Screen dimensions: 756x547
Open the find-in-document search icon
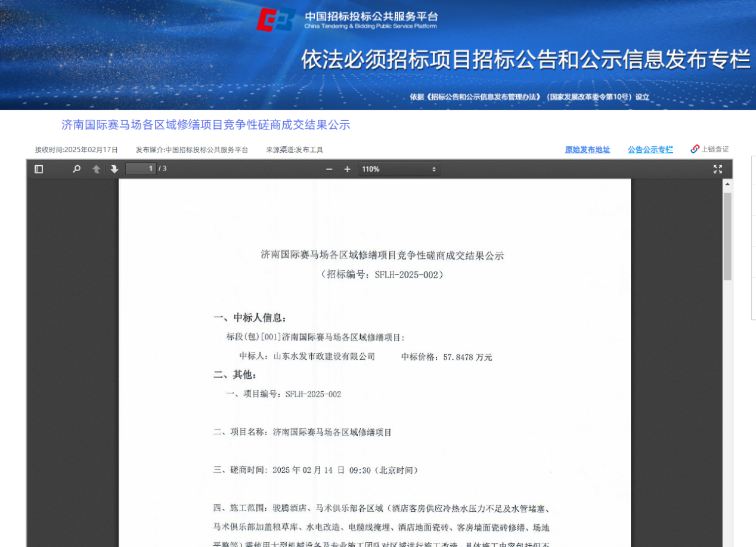[x=76, y=169]
